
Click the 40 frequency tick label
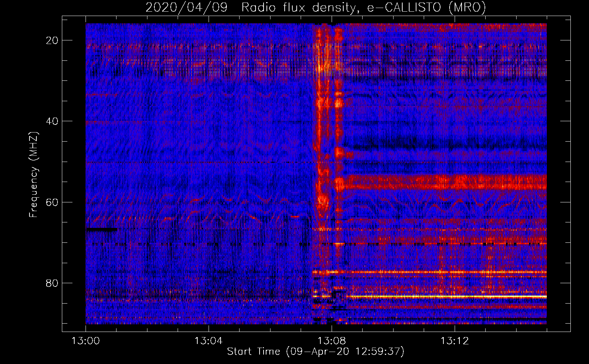[x=52, y=121]
